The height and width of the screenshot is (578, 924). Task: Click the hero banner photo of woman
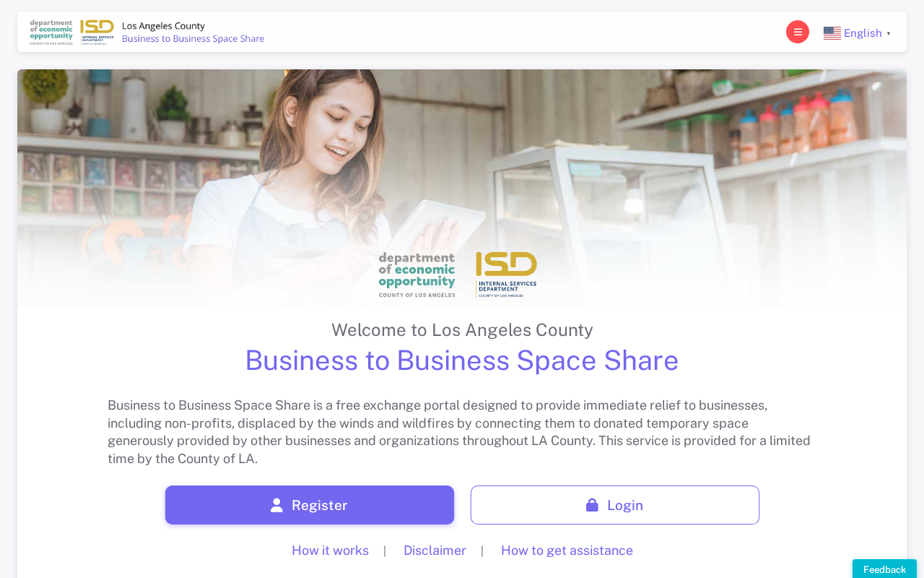point(462,166)
